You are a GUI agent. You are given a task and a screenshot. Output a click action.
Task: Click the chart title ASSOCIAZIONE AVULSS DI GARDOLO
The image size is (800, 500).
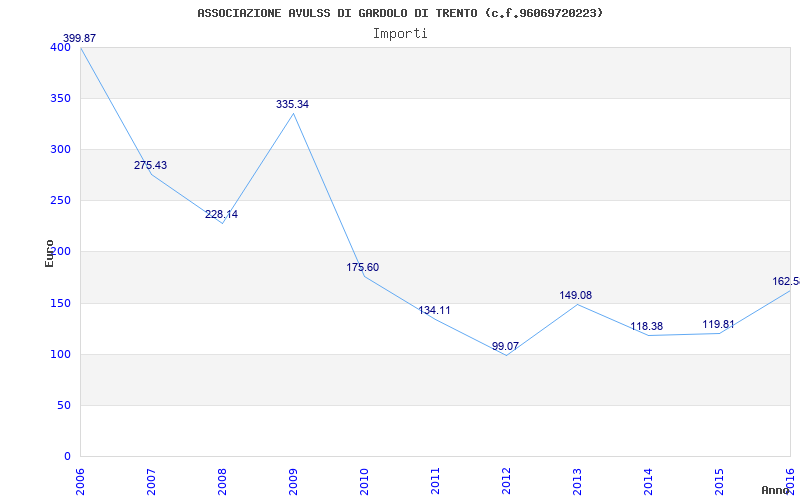click(x=400, y=13)
